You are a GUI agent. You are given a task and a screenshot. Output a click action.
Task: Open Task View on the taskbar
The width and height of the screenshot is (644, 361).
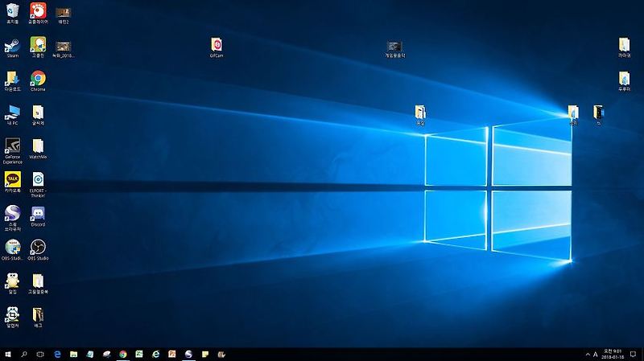click(x=40, y=354)
